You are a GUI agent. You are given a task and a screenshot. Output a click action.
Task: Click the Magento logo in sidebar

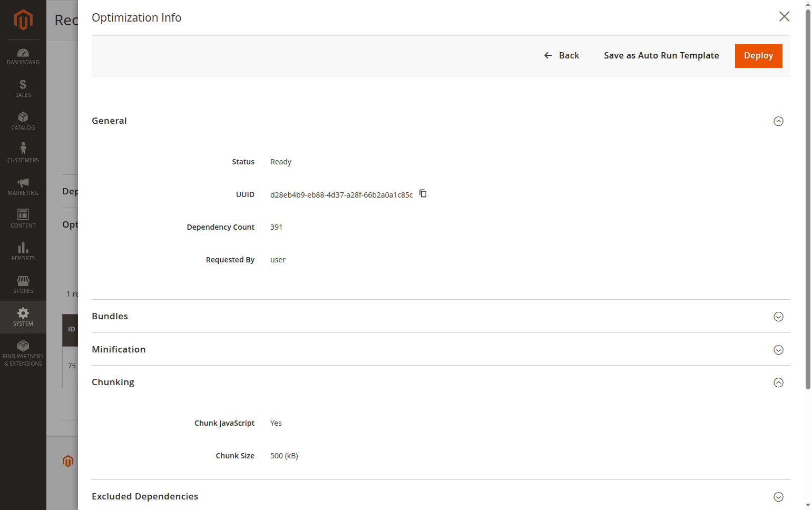[23, 20]
